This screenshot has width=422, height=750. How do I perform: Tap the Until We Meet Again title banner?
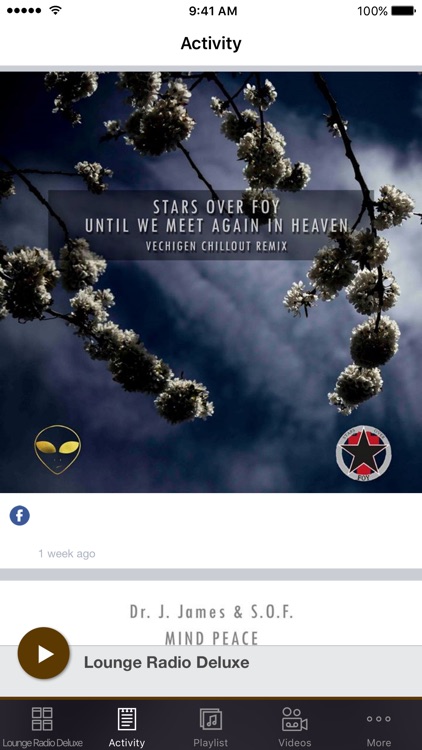tap(211, 225)
